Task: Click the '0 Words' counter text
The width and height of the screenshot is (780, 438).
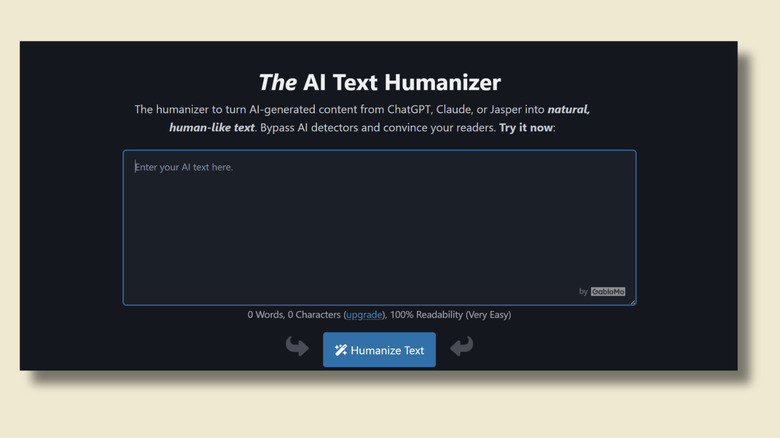Action: coord(265,315)
